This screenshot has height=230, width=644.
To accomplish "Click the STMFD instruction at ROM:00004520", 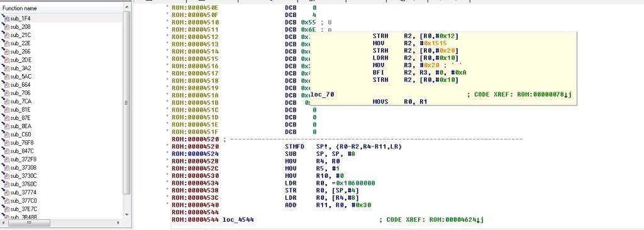I will pos(343,146).
